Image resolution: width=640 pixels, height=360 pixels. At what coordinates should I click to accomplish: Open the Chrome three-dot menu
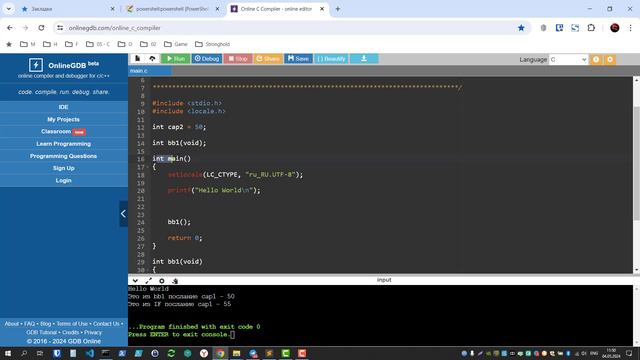631,28
